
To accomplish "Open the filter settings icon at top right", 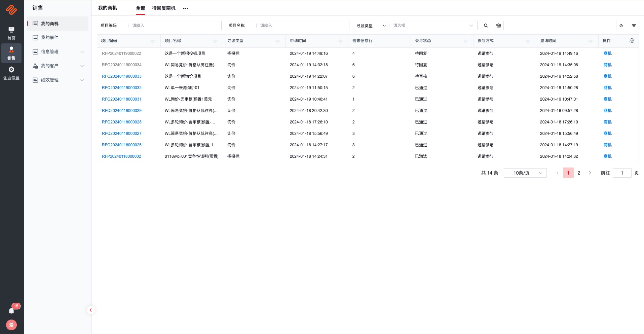I will coord(634,26).
